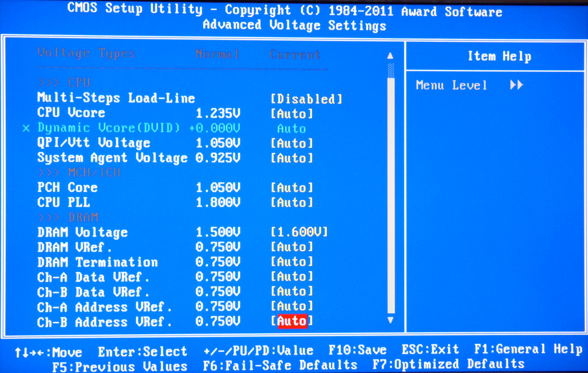The width and height of the screenshot is (588, 373).
Task: Open QPI/Vtt Voltage Auto value
Action: [x=292, y=144]
